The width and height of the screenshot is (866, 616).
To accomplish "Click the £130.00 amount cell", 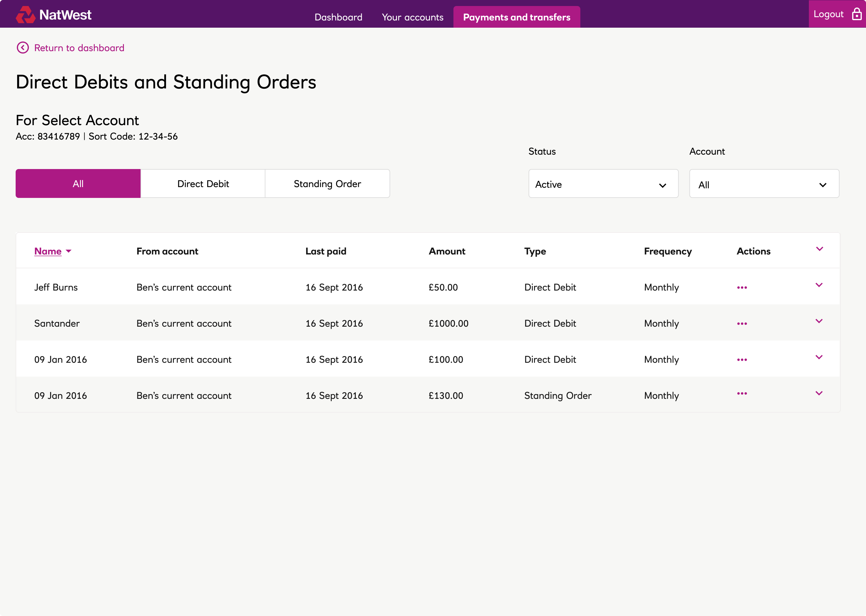I will click(x=446, y=395).
